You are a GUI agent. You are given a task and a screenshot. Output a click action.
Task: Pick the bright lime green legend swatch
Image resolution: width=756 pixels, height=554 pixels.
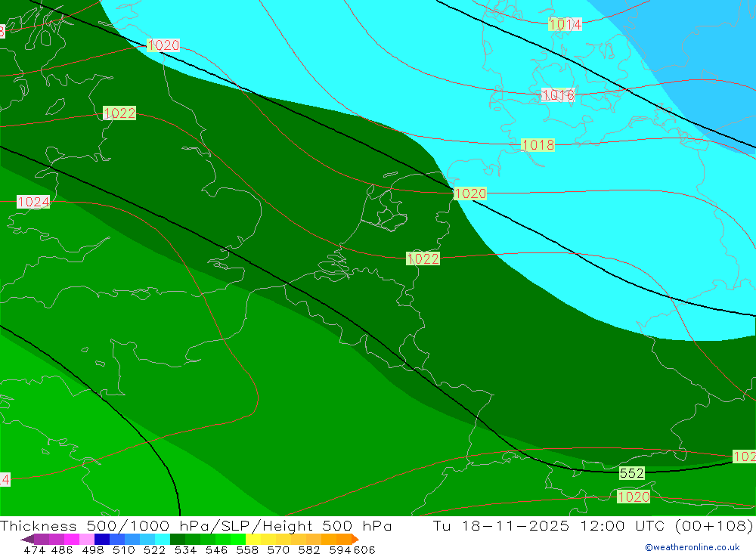[238, 539]
